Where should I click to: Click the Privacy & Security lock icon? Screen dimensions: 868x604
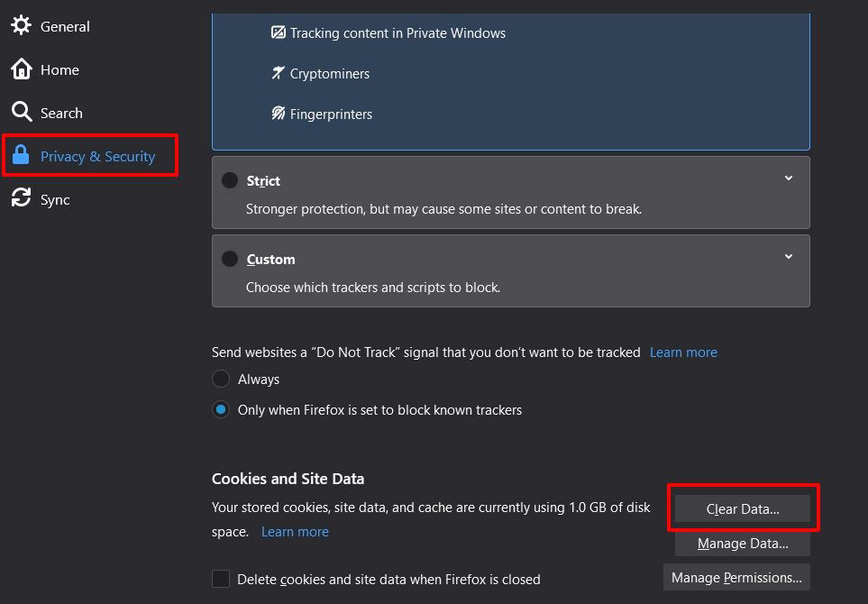[x=21, y=155]
